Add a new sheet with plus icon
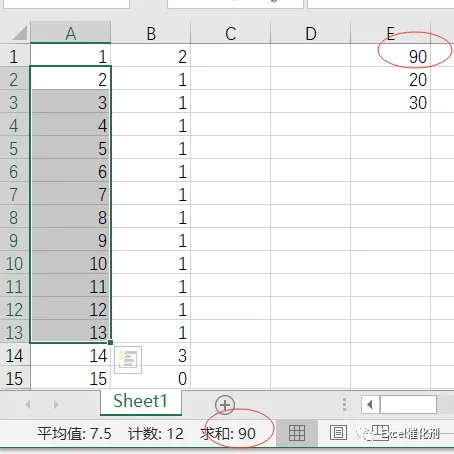This screenshot has height=454, width=454. [225, 405]
